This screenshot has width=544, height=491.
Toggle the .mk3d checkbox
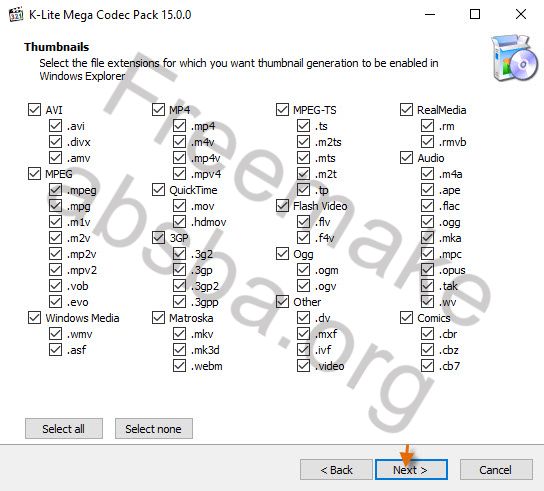(x=179, y=349)
